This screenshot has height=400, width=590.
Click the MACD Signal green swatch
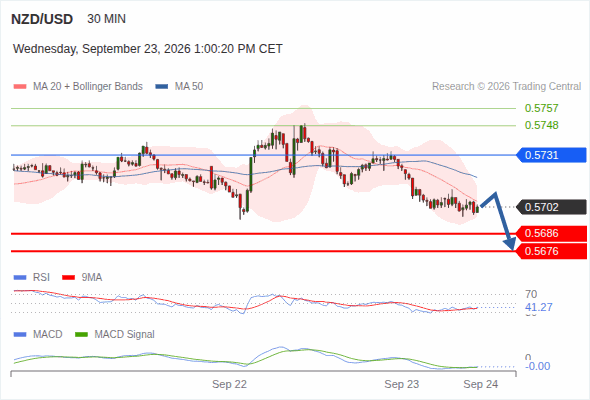(82, 335)
